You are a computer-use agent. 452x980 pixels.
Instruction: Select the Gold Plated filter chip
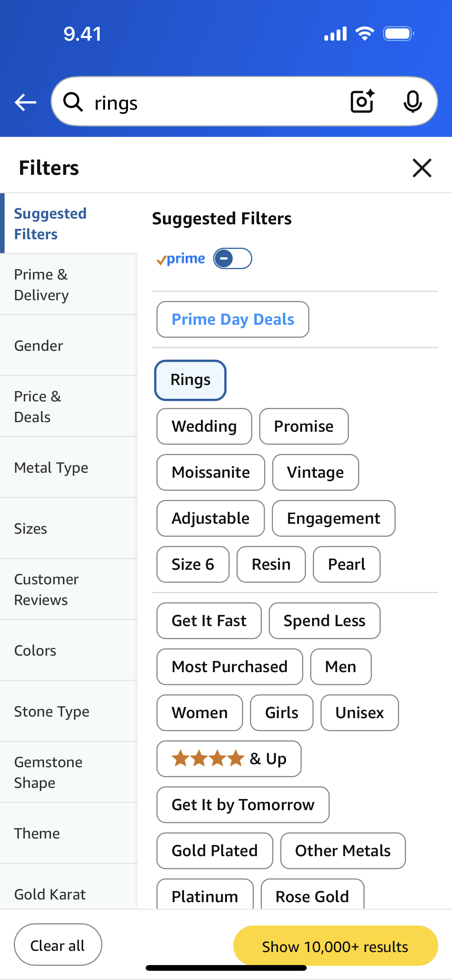pyautogui.click(x=215, y=851)
